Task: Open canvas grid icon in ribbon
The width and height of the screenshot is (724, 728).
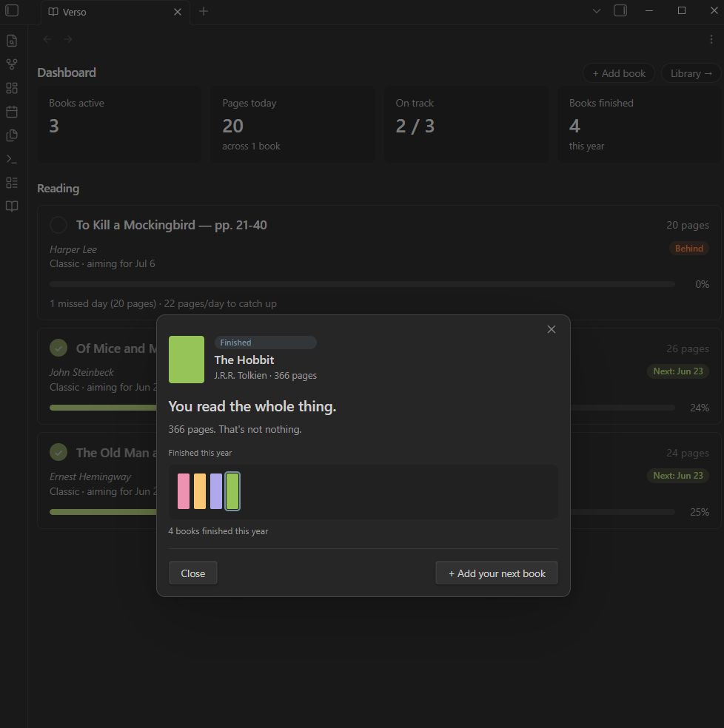Action: pyautogui.click(x=12, y=88)
